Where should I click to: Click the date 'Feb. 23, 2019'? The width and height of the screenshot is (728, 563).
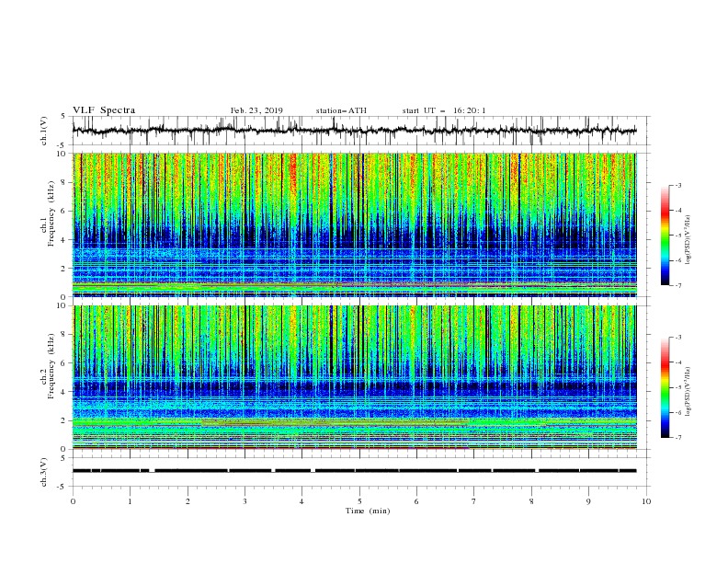coord(256,110)
